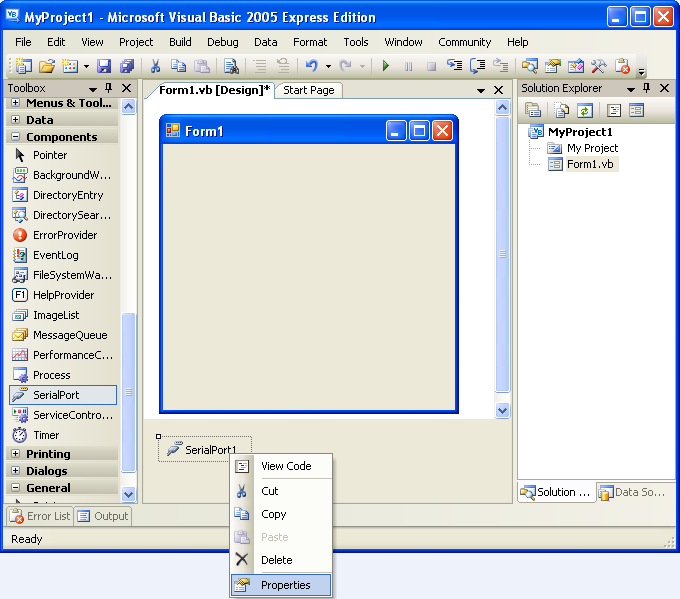The image size is (680, 599).
Task: Toggle auto-hide pin on Solution Explorer
Action: point(646,88)
